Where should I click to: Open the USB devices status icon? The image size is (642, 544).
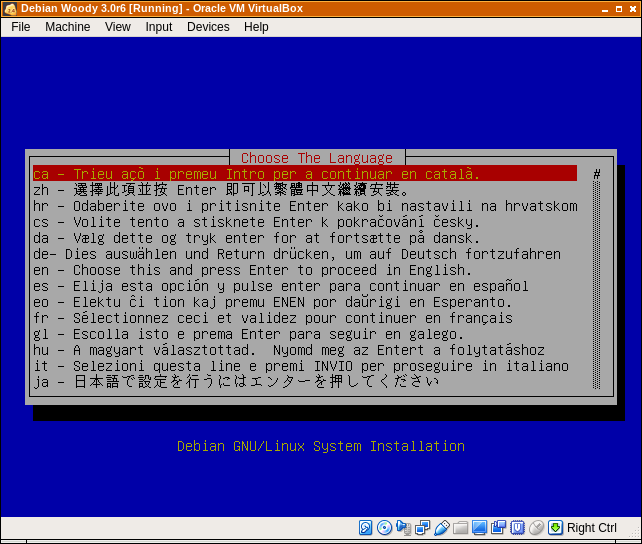pyautogui.click(x=441, y=528)
